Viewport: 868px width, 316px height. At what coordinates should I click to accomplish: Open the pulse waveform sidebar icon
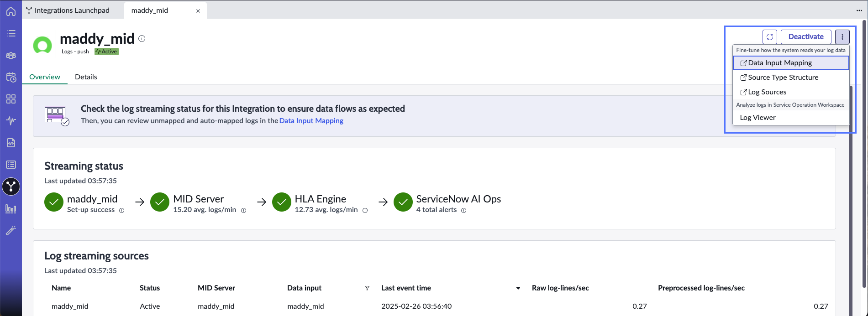11,121
